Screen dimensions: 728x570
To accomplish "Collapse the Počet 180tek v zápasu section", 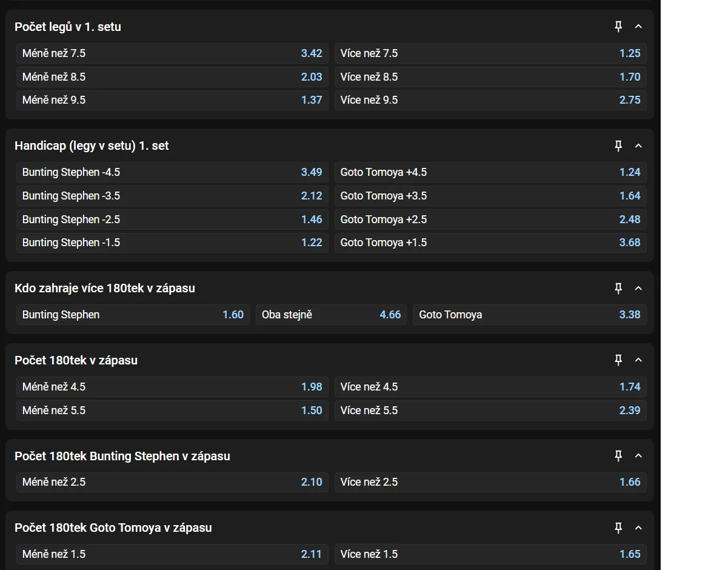I will coord(638,360).
